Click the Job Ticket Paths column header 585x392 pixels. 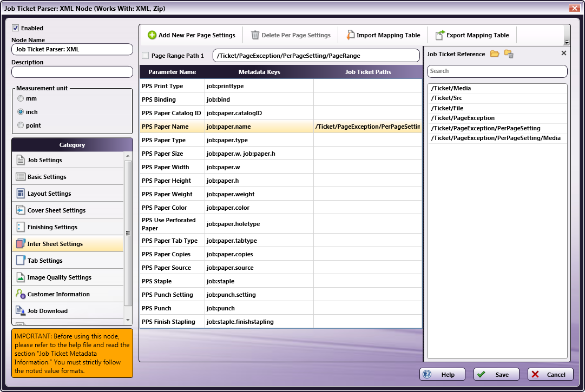tap(368, 72)
